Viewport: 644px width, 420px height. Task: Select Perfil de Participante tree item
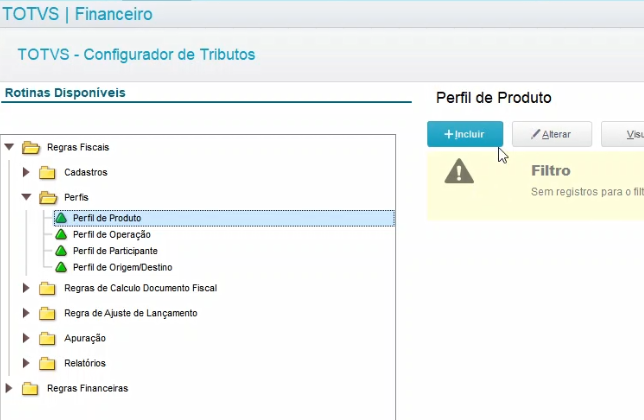115,251
